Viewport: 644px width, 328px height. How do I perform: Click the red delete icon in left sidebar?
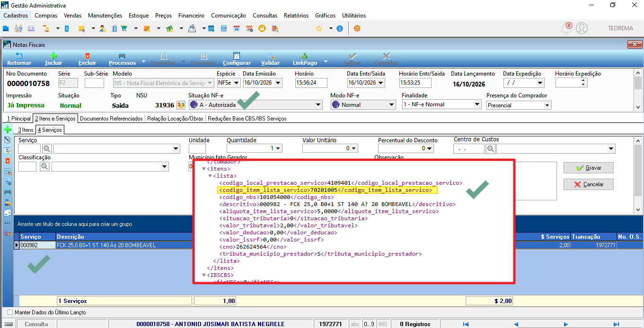point(8,161)
